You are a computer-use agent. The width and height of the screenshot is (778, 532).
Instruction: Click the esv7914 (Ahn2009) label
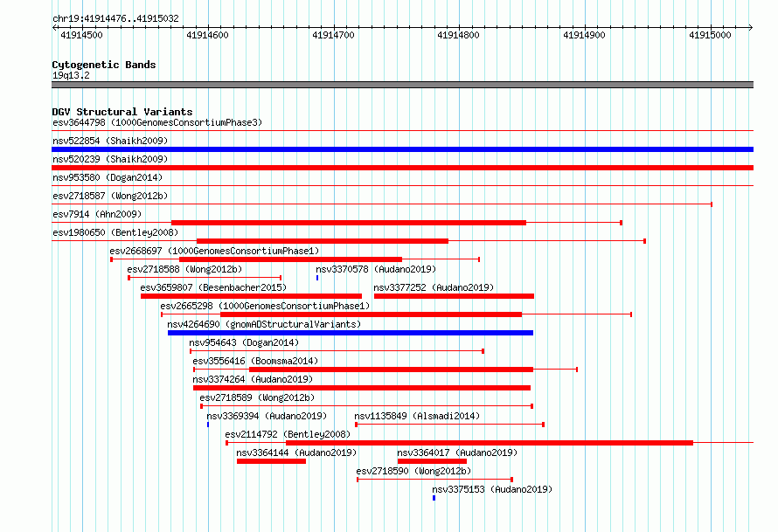point(97,214)
